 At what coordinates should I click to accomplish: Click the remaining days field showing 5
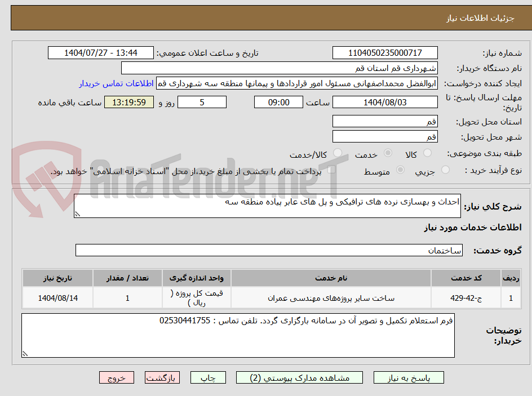point(202,102)
